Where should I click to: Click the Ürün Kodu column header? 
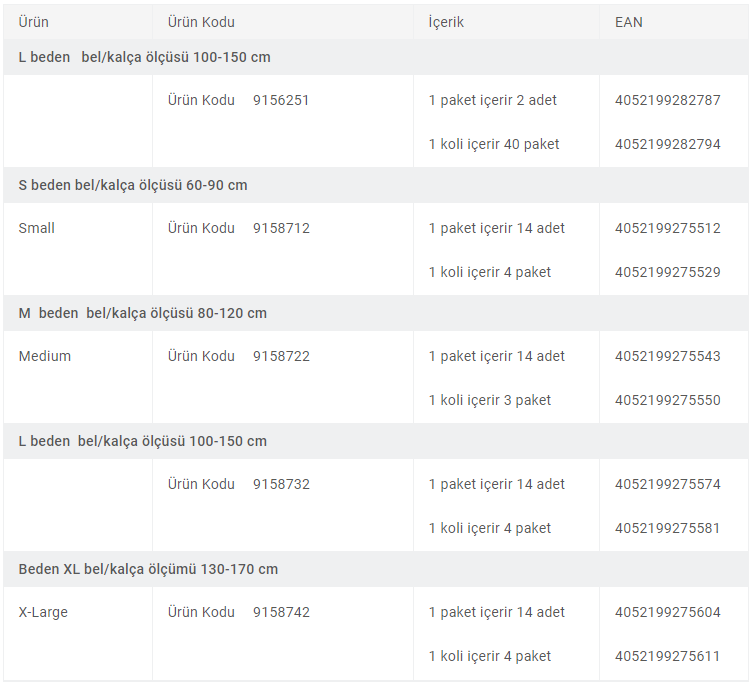pyautogui.click(x=201, y=22)
